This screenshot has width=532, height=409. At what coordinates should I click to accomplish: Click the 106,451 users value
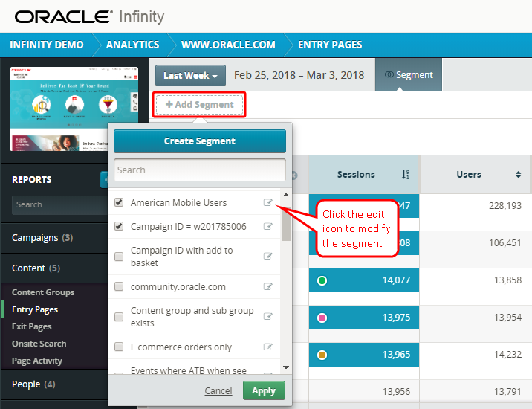[505, 243]
